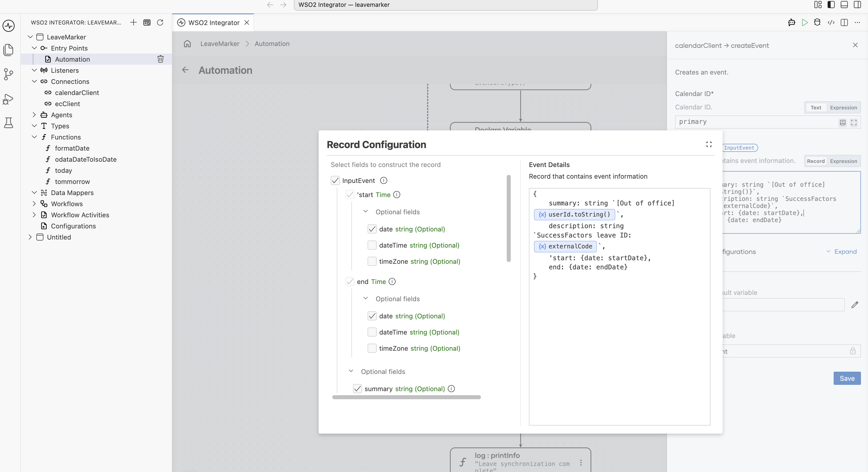Check end Time dateTime field
The height and width of the screenshot is (472, 868).
click(x=372, y=332)
